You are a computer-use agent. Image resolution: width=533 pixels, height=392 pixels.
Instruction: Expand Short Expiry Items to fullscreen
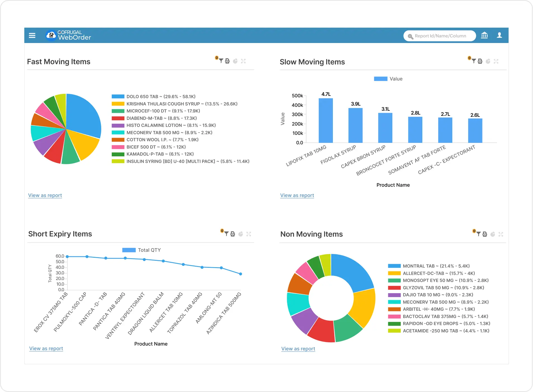coord(249,234)
